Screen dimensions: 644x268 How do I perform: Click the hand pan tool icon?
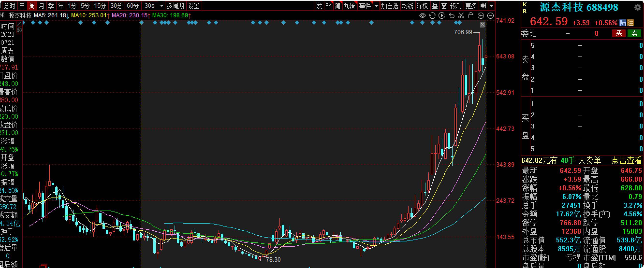[432, 16]
